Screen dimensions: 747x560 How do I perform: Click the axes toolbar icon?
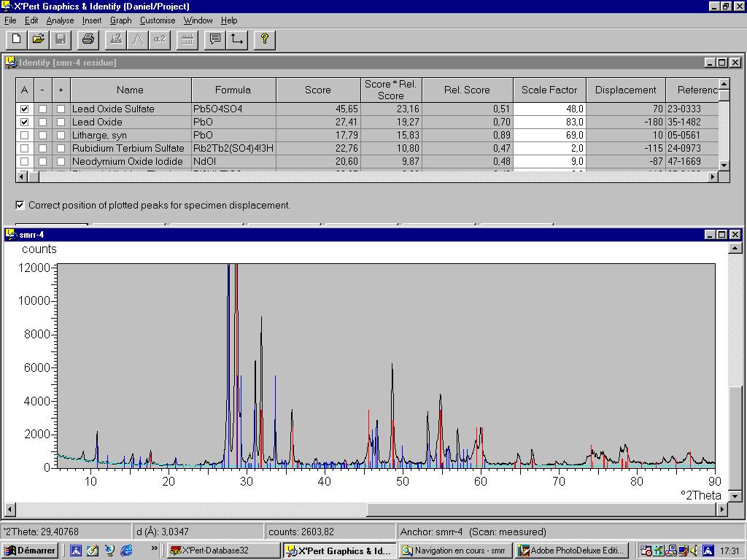237,39
